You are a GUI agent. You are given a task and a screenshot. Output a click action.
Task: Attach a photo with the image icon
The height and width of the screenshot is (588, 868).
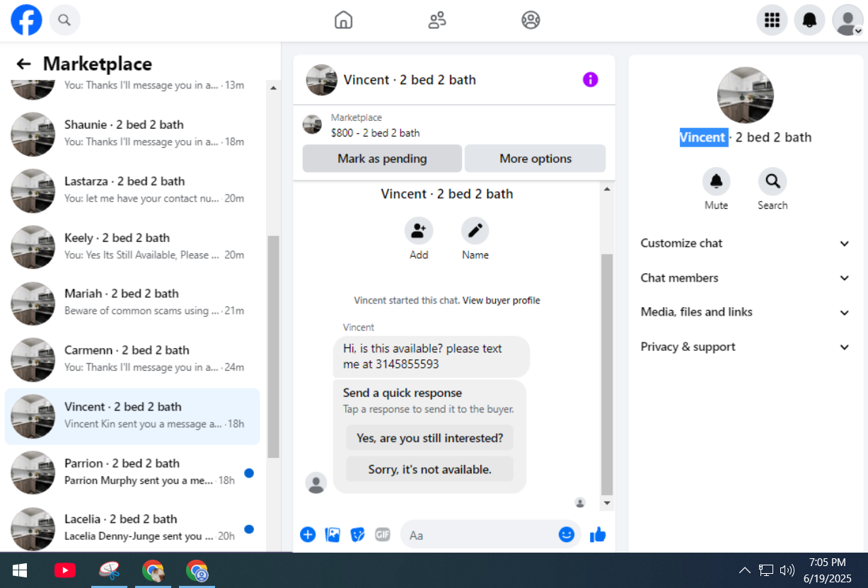click(332, 535)
